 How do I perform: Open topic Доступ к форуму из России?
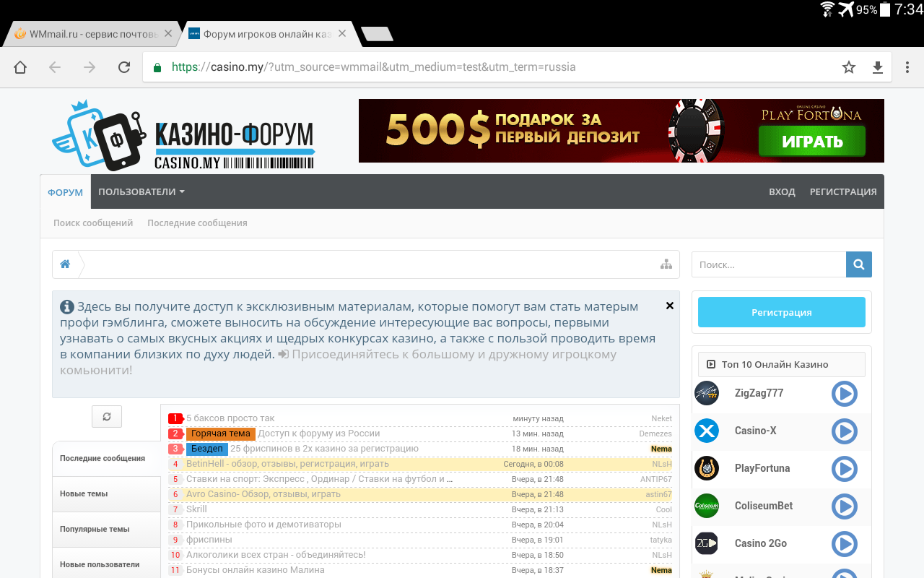pos(318,433)
